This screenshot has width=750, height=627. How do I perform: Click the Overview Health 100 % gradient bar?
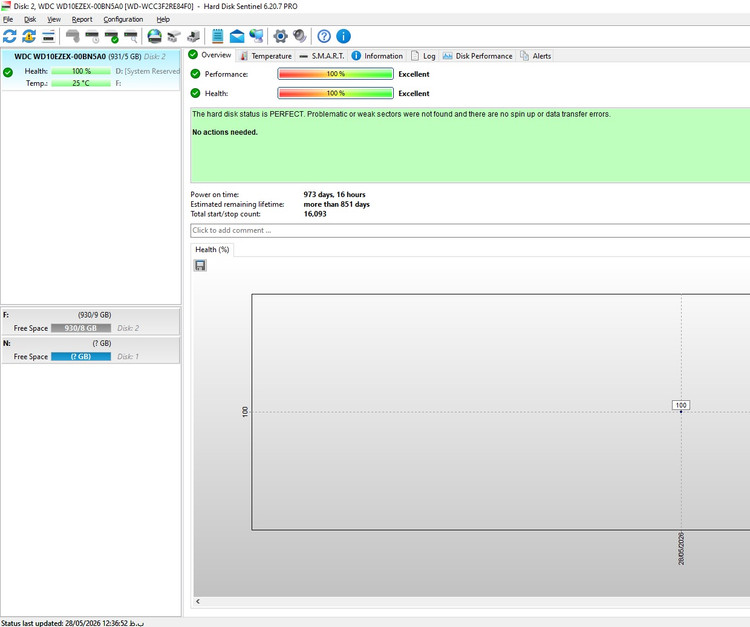pyautogui.click(x=335, y=93)
